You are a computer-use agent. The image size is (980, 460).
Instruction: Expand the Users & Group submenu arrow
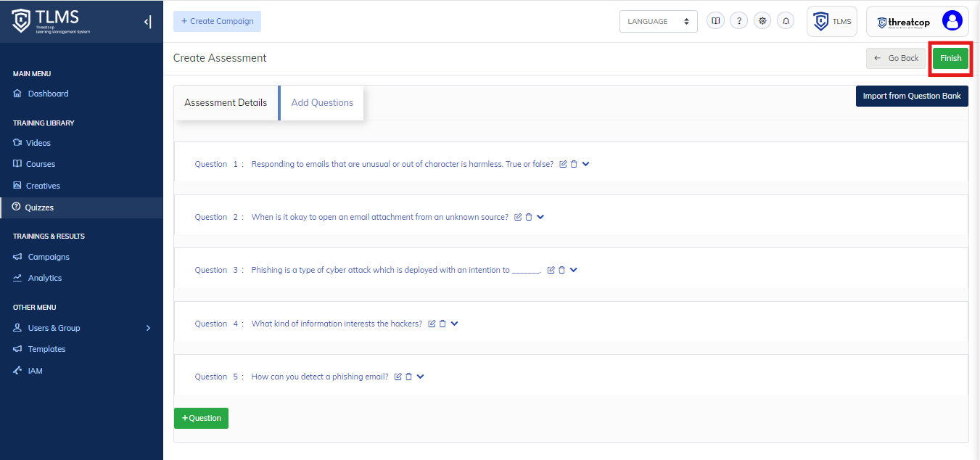pyautogui.click(x=148, y=328)
